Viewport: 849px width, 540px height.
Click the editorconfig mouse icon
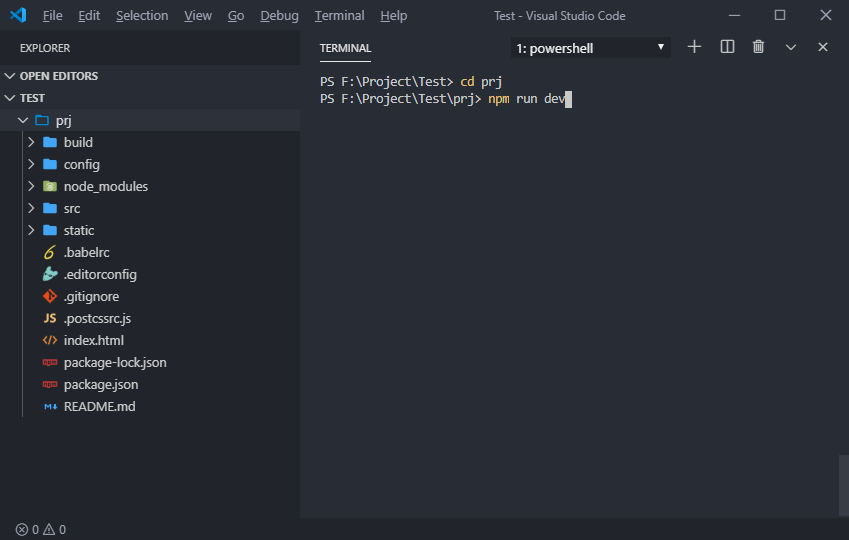pos(50,274)
